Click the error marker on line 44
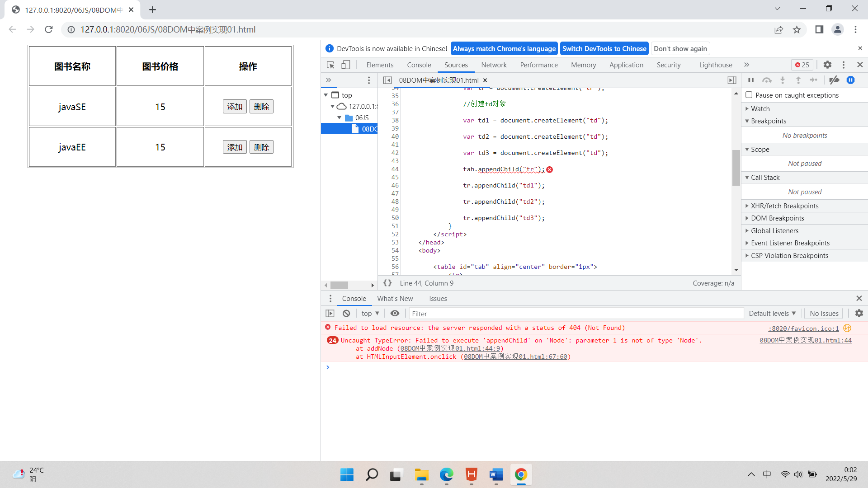Viewport: 868px width, 488px height. pyautogui.click(x=549, y=169)
